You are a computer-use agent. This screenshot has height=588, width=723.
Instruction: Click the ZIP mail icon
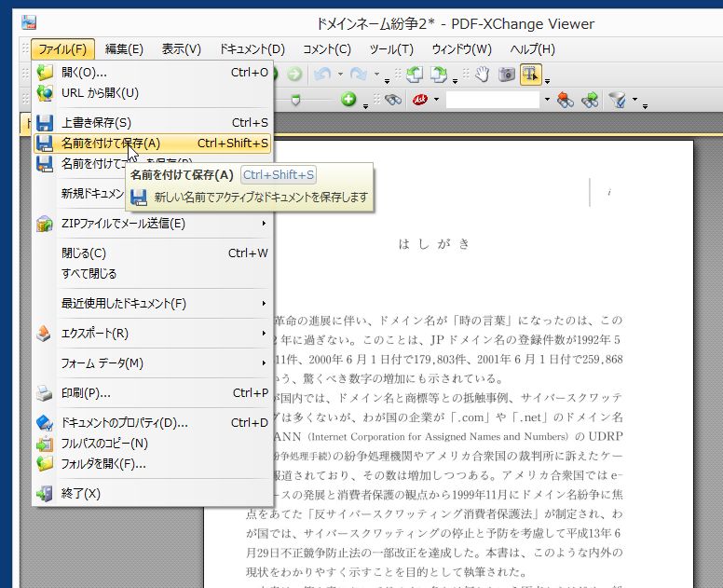pyautogui.click(x=45, y=224)
